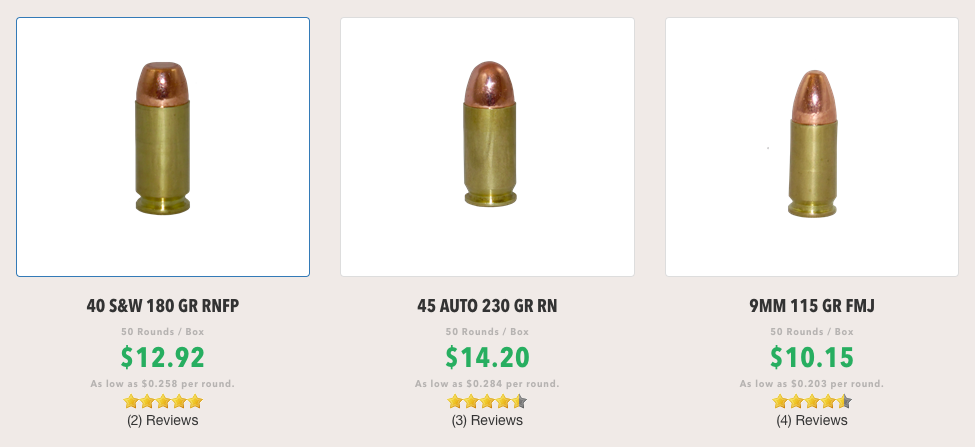The width and height of the screenshot is (975, 447).
Task: Click the half-filled fifth star on 9MM
Action: [x=844, y=401]
